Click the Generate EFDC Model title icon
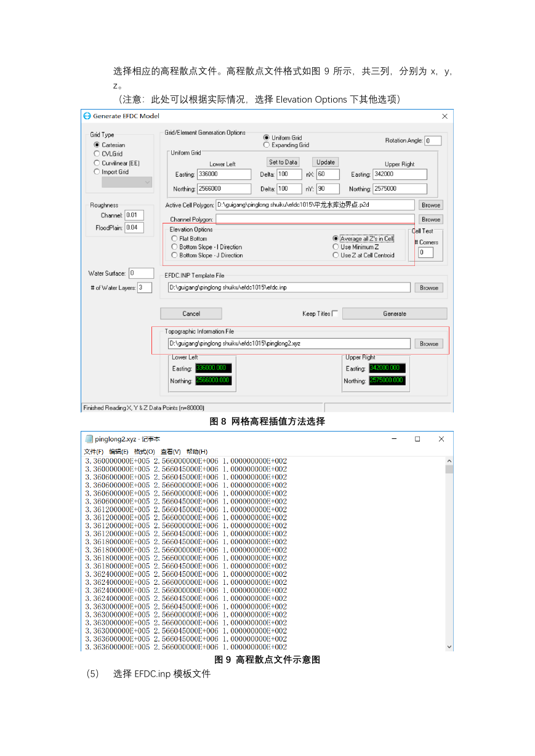This screenshot has height=756, width=535. click(87, 116)
